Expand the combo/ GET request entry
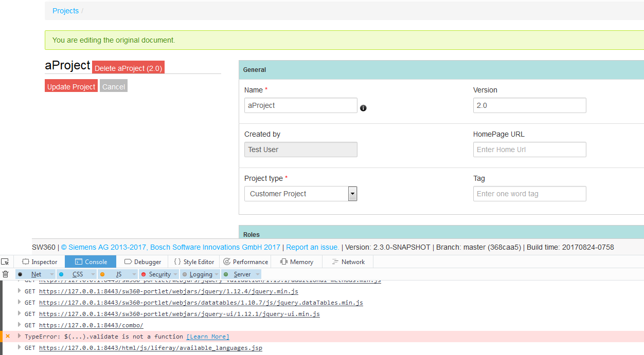This screenshot has height=355, width=644. pos(20,325)
